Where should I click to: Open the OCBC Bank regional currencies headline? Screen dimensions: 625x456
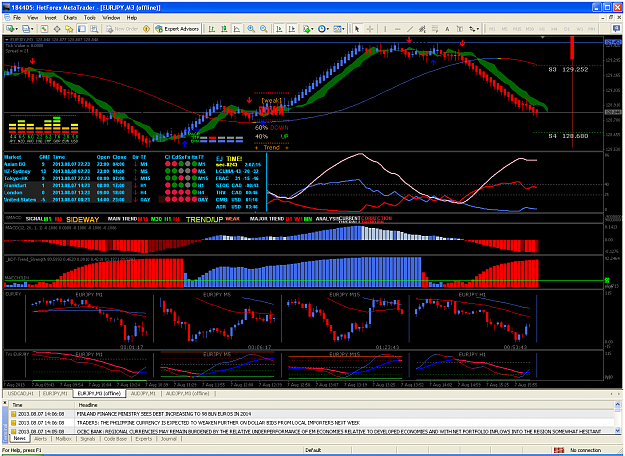[x=338, y=431]
